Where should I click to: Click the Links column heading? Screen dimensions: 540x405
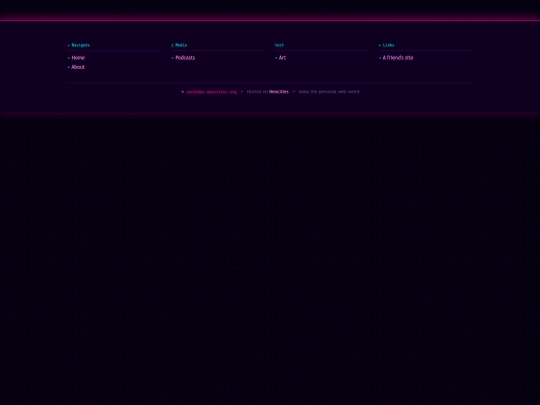pyautogui.click(x=388, y=45)
